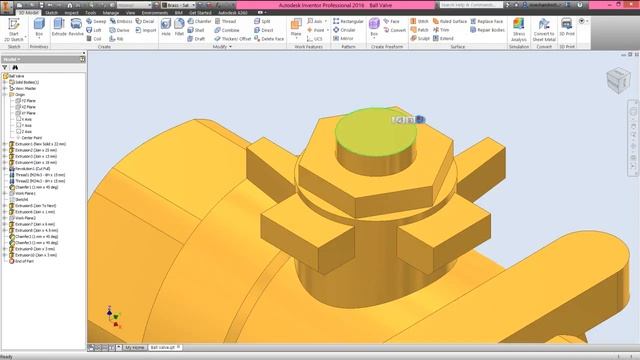Switch to the View ribbon tab
Image resolution: width=640 pixels, height=360 pixels.
pyautogui.click(x=130, y=13)
